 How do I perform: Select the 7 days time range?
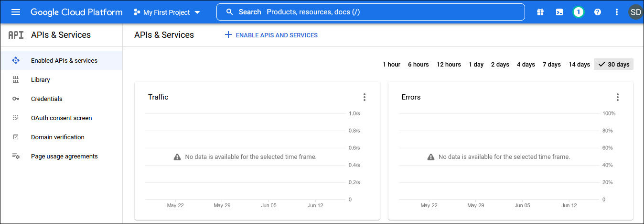point(551,64)
